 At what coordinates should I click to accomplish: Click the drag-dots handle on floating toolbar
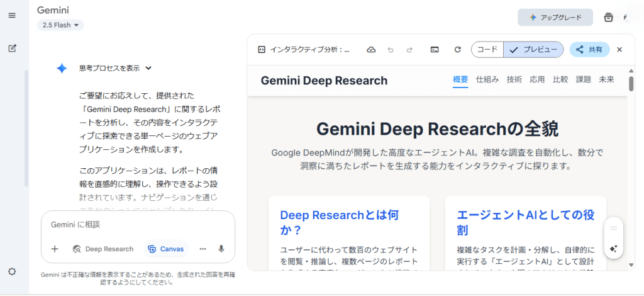614,228
